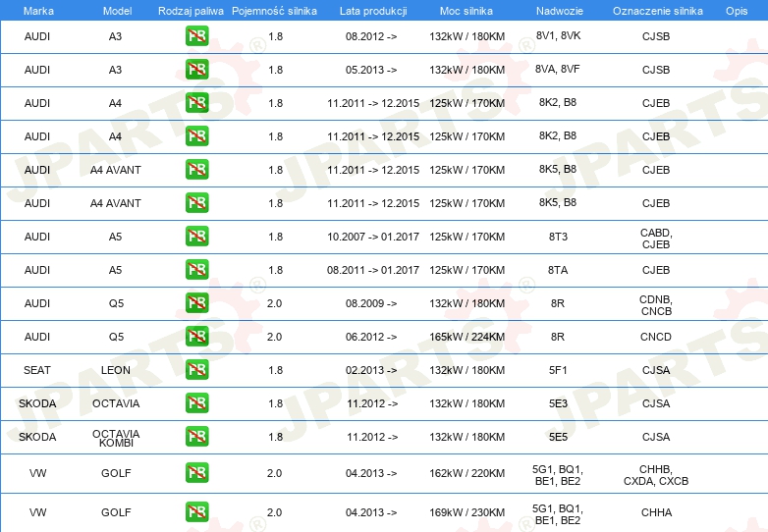
Task: Click the fuel icon in the A3 8V1, 8VK row
Action: click(196, 36)
